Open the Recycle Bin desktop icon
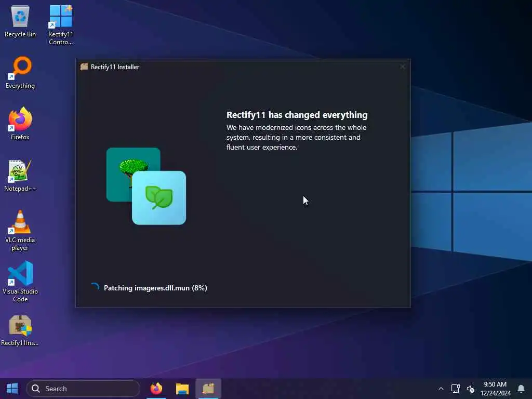Screen dimensions: 532x399 pos(20,21)
